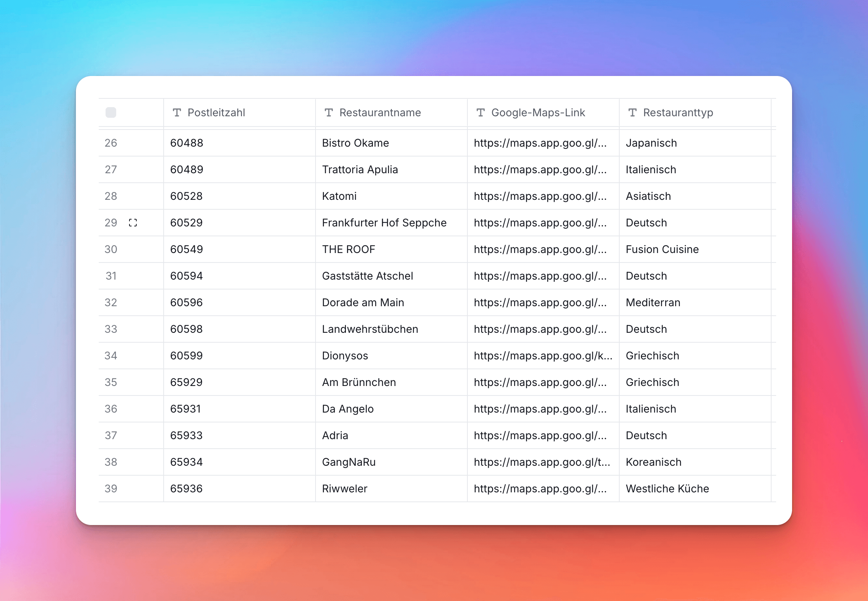
Task: Click postal code cell 65934
Action: coord(240,462)
